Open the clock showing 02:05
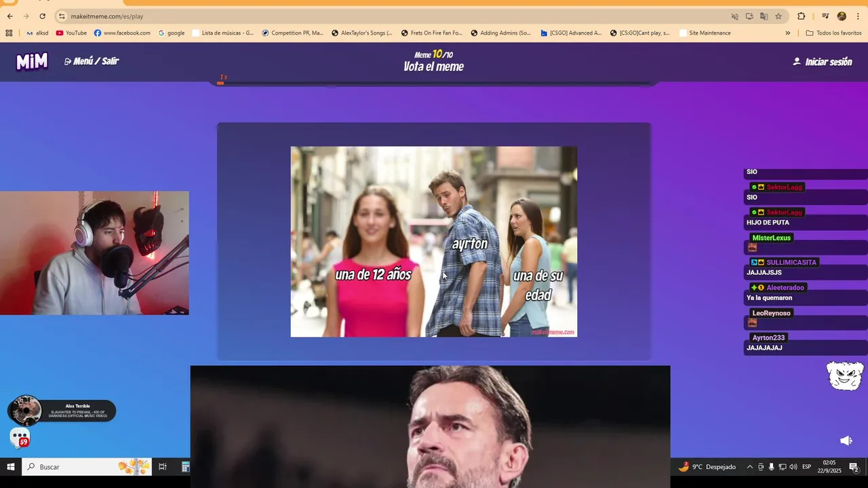868x488 pixels. click(x=829, y=467)
